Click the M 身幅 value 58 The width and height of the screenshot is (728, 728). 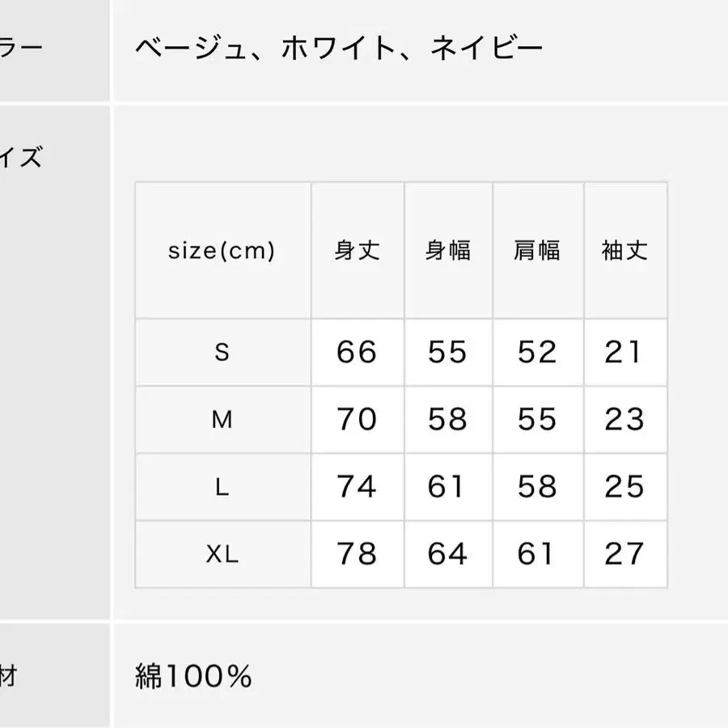448,420
